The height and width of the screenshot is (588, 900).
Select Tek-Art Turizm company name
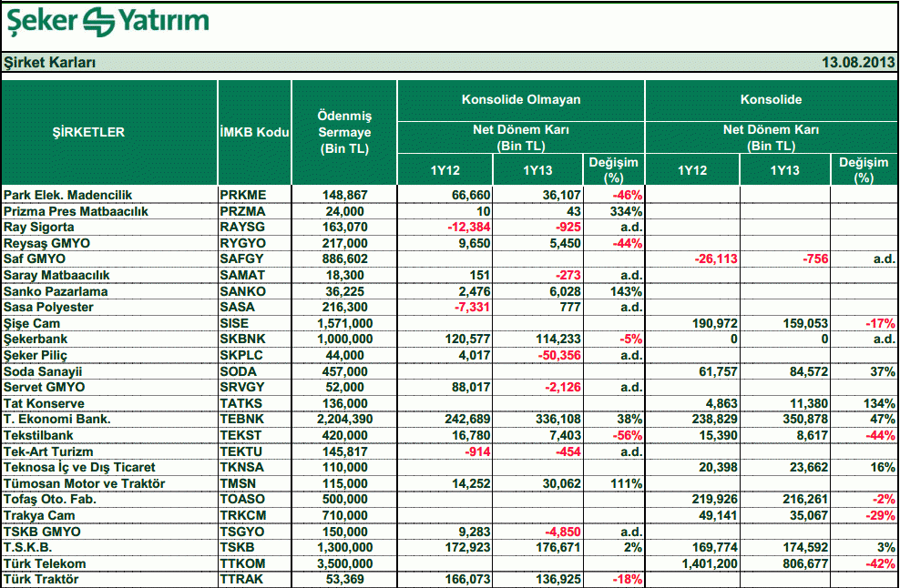pos(48,451)
